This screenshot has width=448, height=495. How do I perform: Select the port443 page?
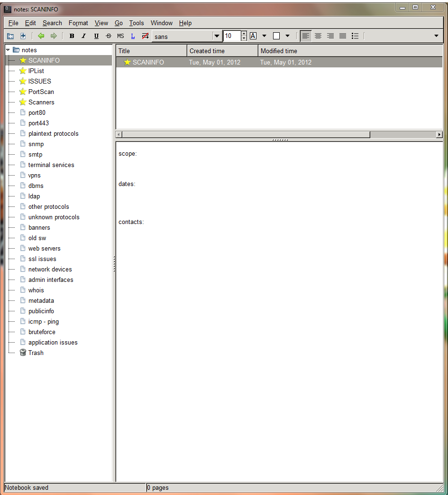click(38, 123)
